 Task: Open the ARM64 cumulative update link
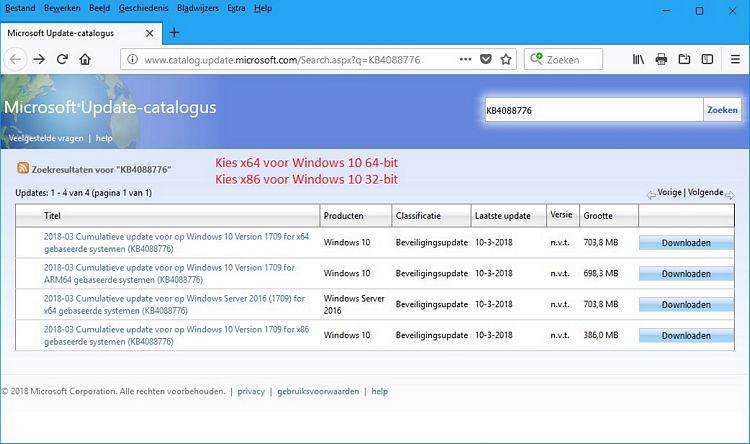[169, 274]
